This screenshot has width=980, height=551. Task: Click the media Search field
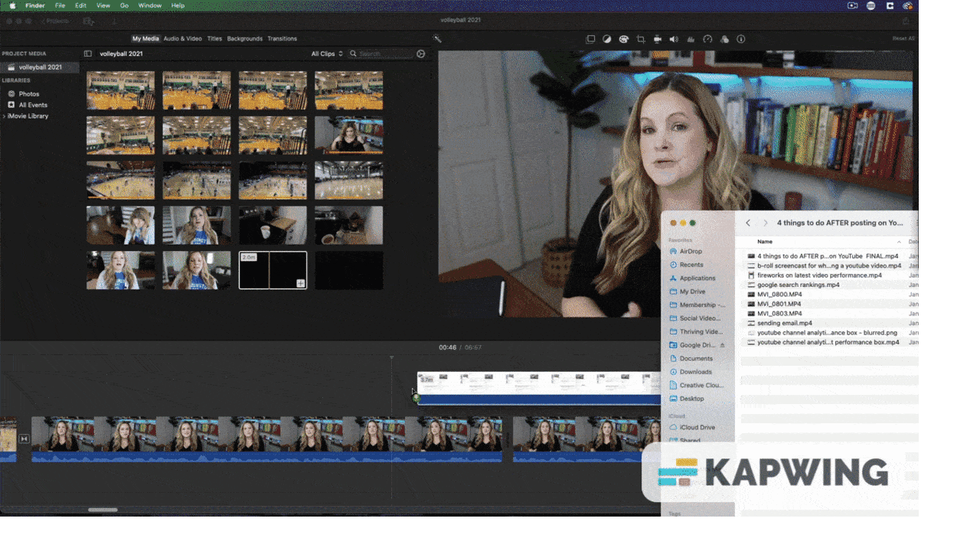381,54
